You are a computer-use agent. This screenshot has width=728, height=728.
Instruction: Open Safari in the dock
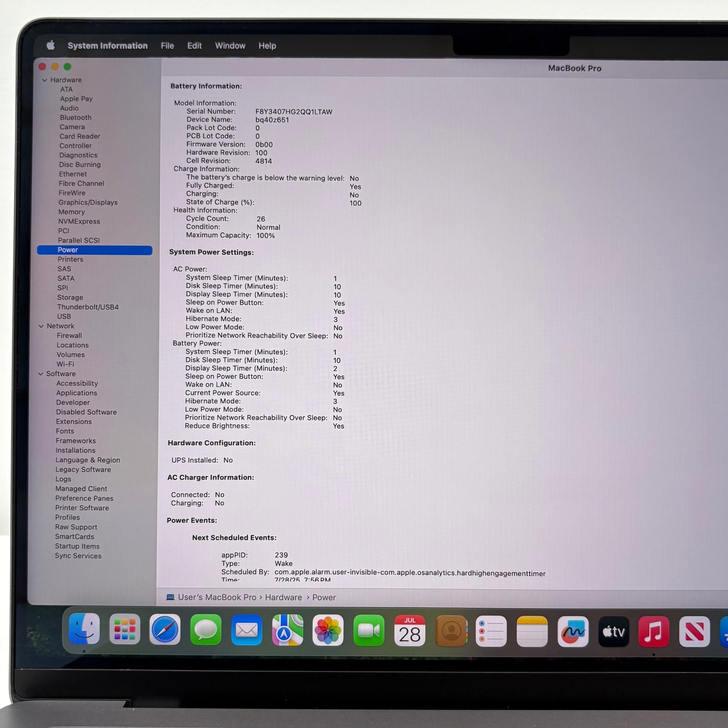165,630
